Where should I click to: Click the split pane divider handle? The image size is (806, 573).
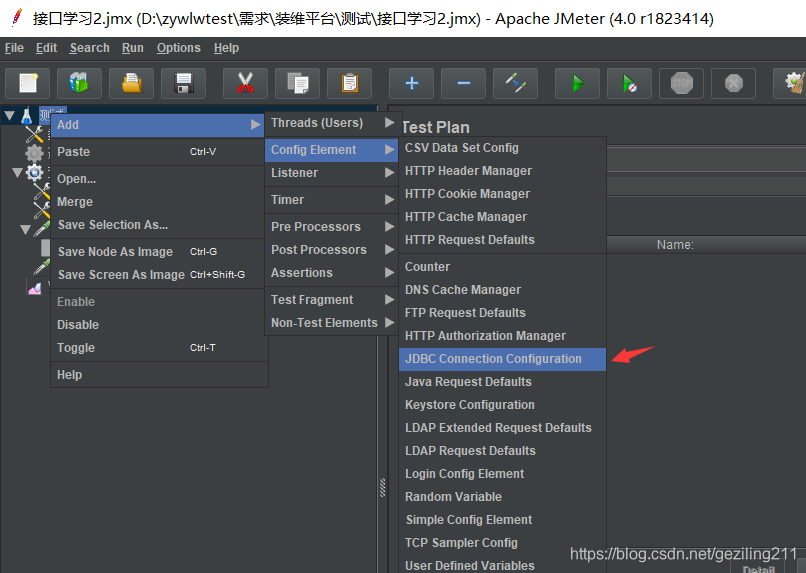tap(382, 488)
